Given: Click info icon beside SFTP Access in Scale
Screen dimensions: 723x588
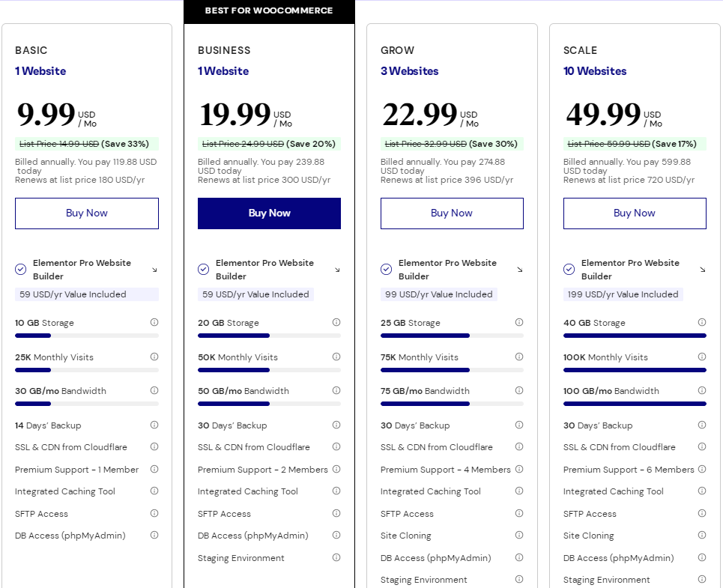Looking at the screenshot, I should [x=702, y=513].
